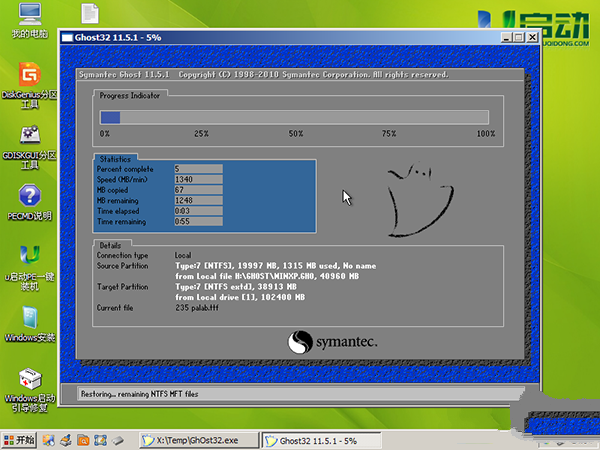Launch Windows启动引导修复 repair tool icon
This screenshot has height=450, width=600.
29,384
